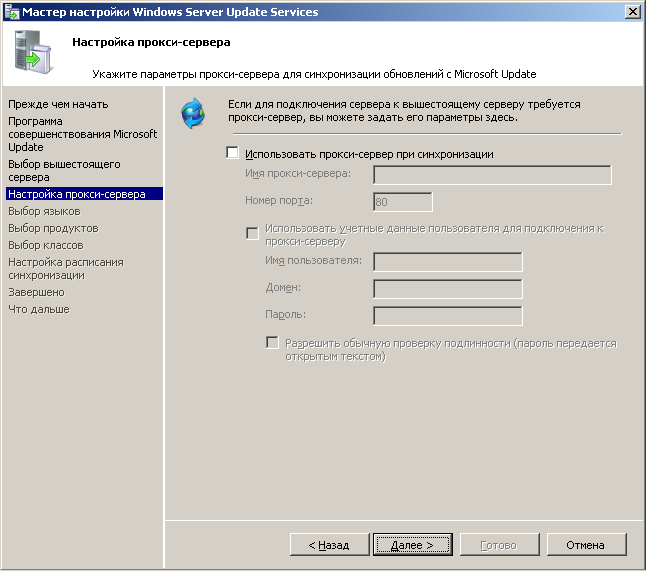
Task: Click the server icon in wizard header
Action: (x=33, y=52)
